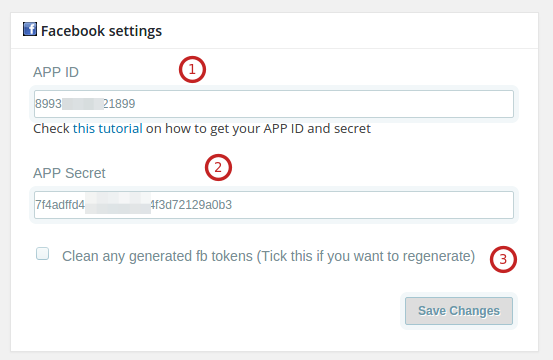
Task: Click the Facebook logo icon
Action: 30,29
